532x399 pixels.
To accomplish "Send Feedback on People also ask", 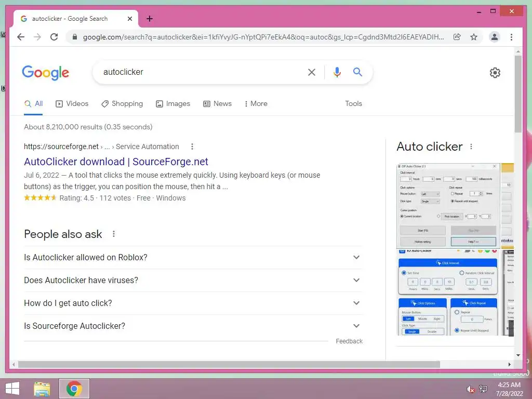I will click(x=349, y=341).
